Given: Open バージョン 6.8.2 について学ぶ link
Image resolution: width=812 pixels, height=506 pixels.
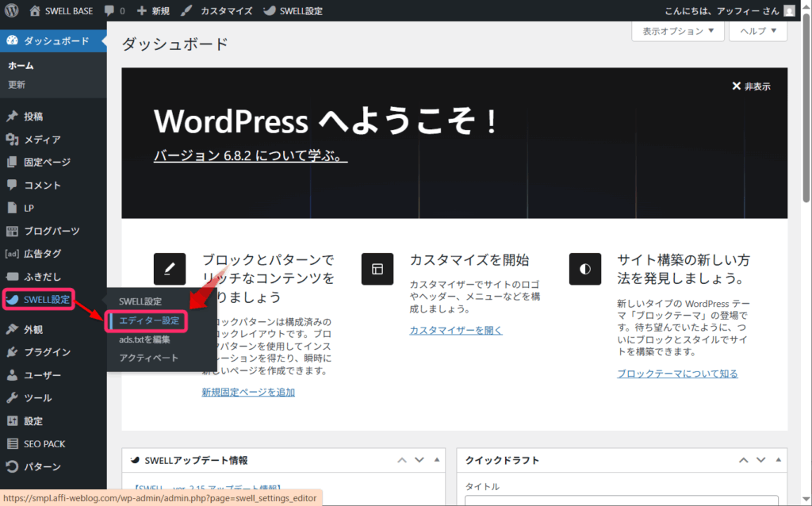Looking at the screenshot, I should [251, 155].
